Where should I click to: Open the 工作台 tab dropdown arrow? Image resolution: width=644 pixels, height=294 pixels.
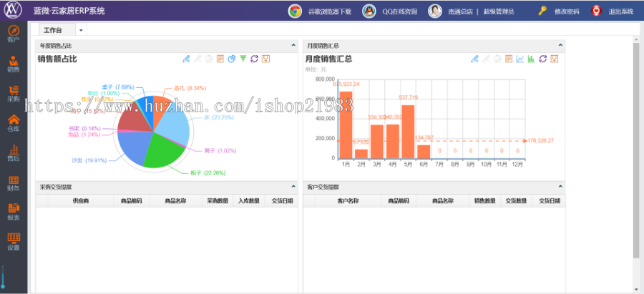click(x=81, y=30)
